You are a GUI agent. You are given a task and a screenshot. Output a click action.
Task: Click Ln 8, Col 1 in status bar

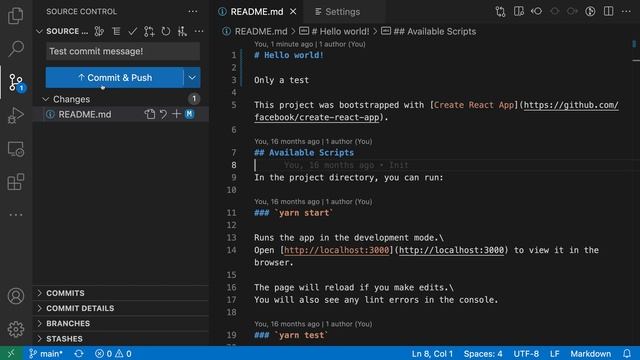[x=432, y=353]
